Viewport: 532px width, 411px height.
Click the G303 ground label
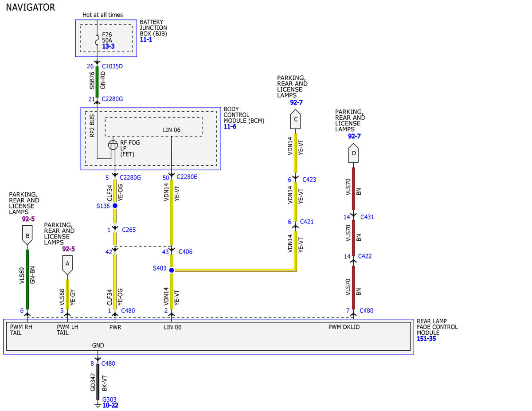coord(109,399)
